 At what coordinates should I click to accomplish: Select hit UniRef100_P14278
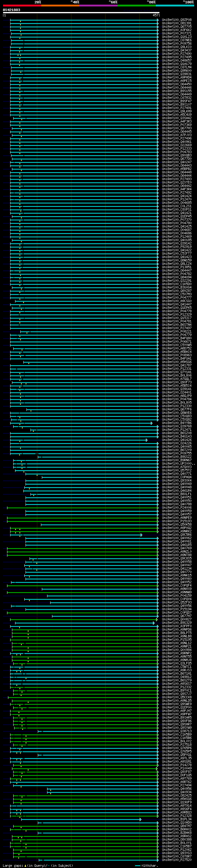click(176, 765)
